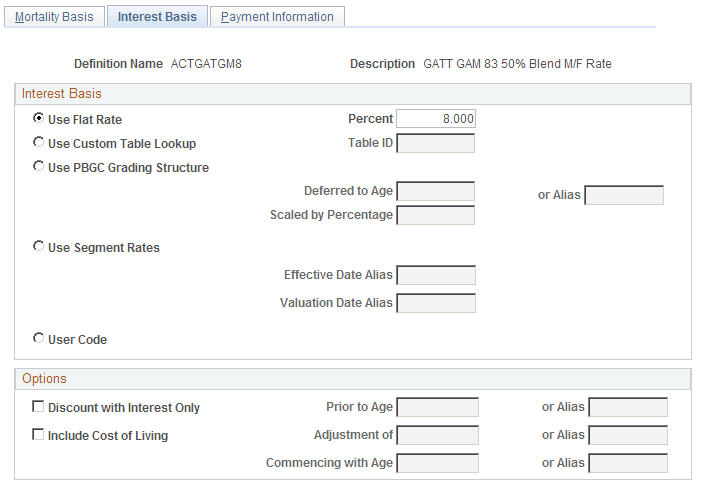705x484 pixels.
Task: Click the Adjustment of input field
Action: (438, 435)
